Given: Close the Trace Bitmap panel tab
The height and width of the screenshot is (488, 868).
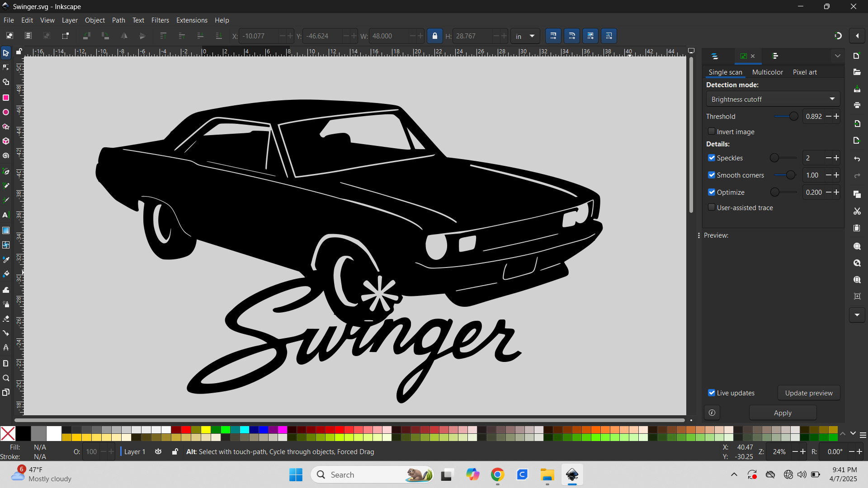Looking at the screenshot, I should (x=753, y=56).
